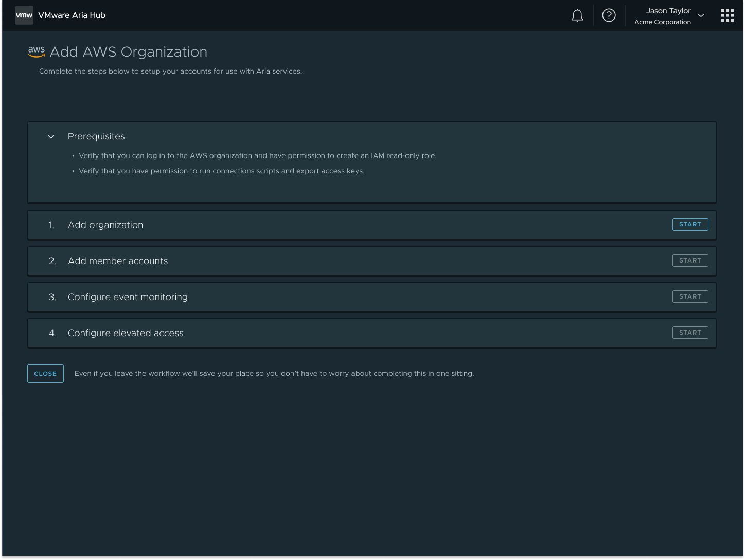The image size is (745, 560).
Task: Click the IAM read-only role prerequisite text
Action: pos(258,156)
